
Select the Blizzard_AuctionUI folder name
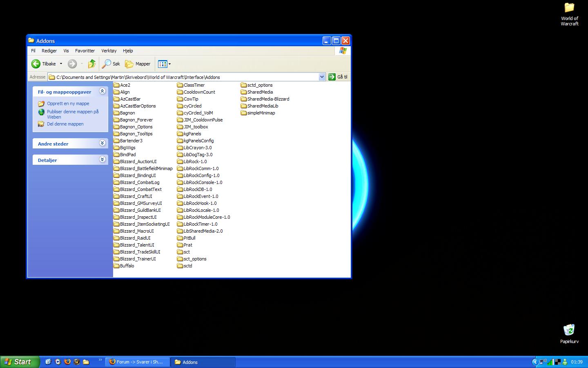point(138,162)
